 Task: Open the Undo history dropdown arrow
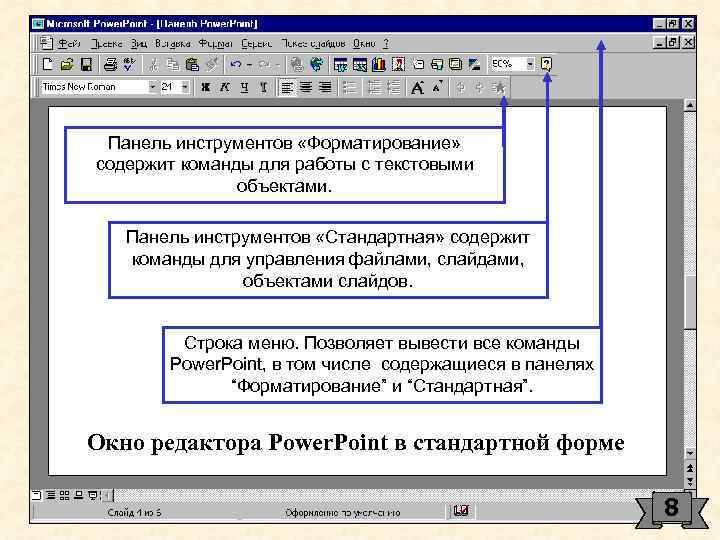249,64
